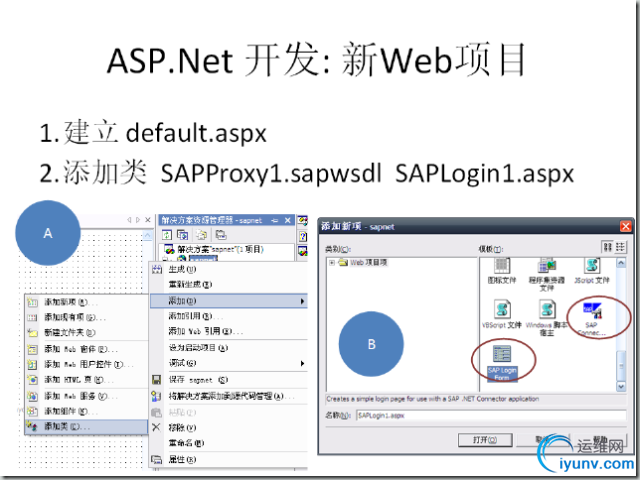
Task: Select the 程序集资源文件 template icon
Action: coord(547,266)
